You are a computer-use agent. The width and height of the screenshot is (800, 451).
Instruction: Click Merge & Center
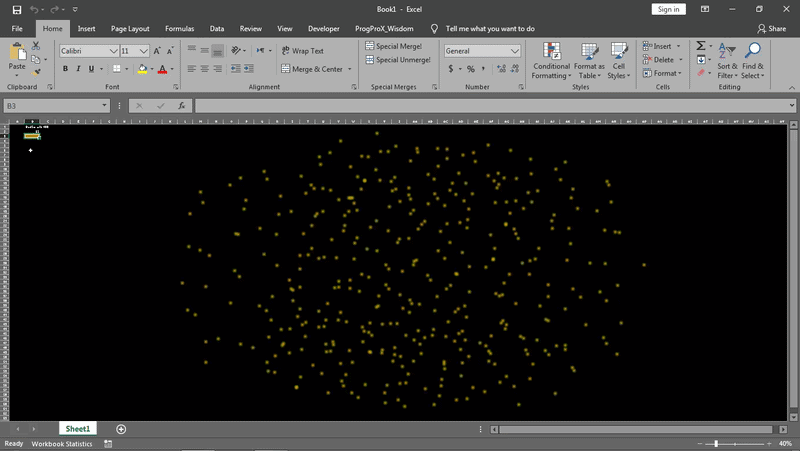(312, 69)
